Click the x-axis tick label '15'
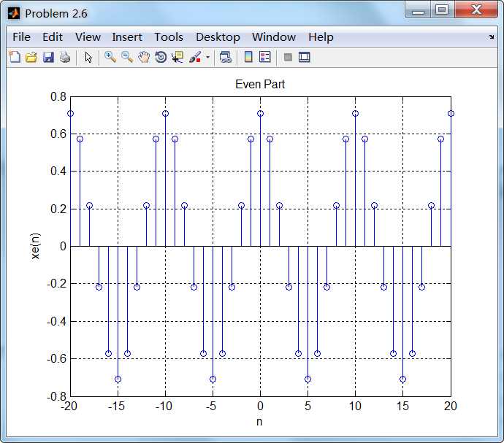The height and width of the screenshot is (443, 504). (402, 407)
